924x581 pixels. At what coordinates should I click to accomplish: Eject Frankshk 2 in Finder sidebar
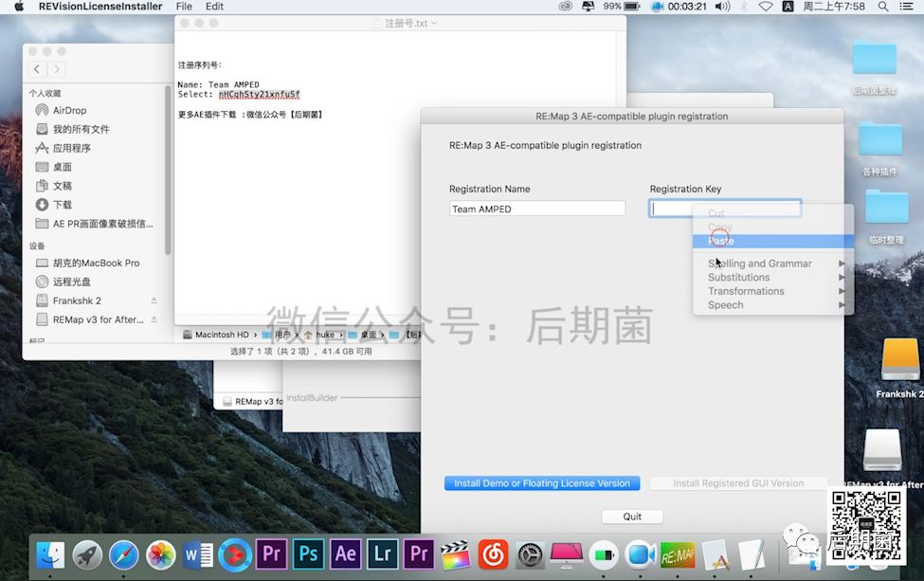[x=154, y=300]
